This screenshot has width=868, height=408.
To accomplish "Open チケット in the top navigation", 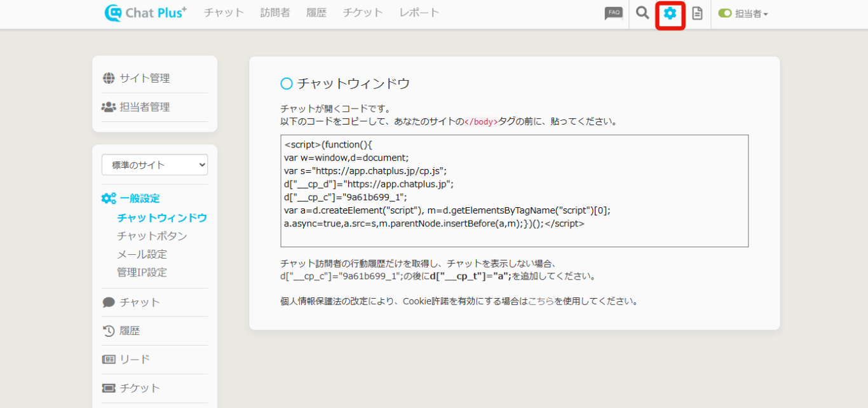I will point(363,13).
